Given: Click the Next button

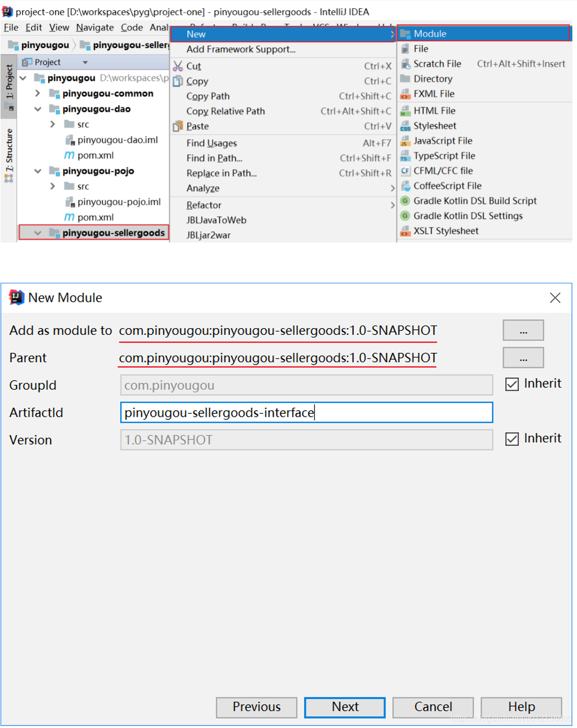Looking at the screenshot, I should pyautogui.click(x=345, y=707).
